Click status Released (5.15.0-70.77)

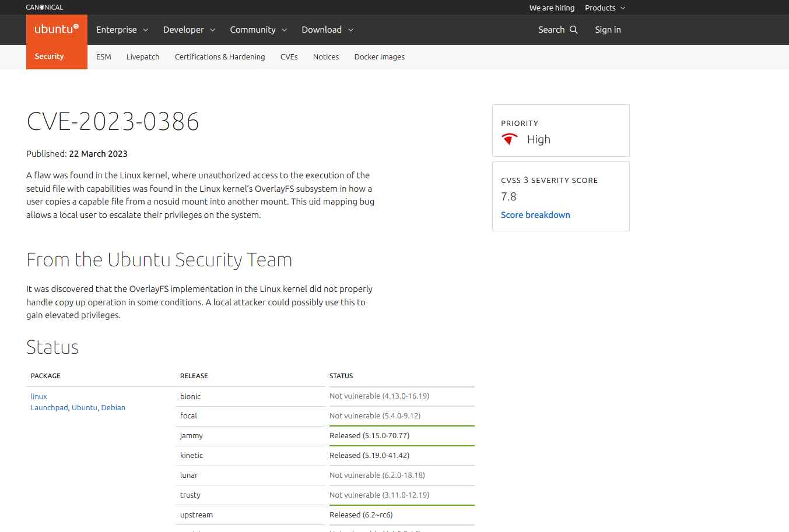369,436
